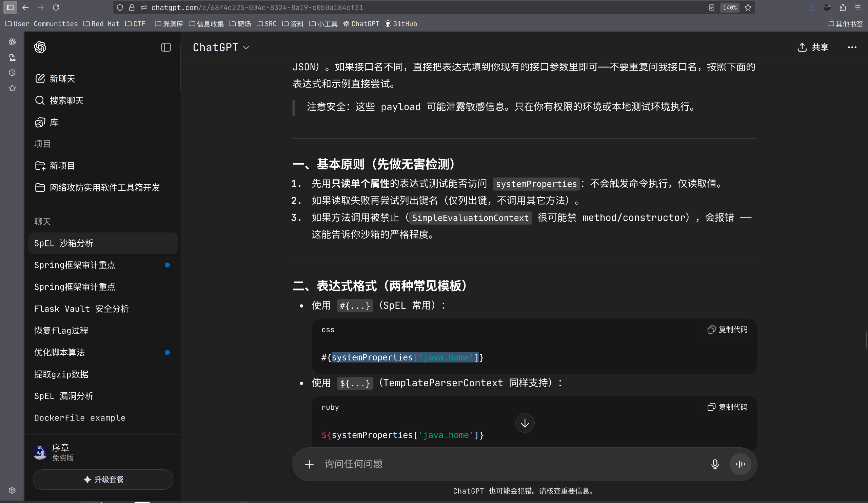Image resolution: width=868 pixels, height=503 pixels.
Task: Click the plus attachment icon
Action: click(x=309, y=464)
